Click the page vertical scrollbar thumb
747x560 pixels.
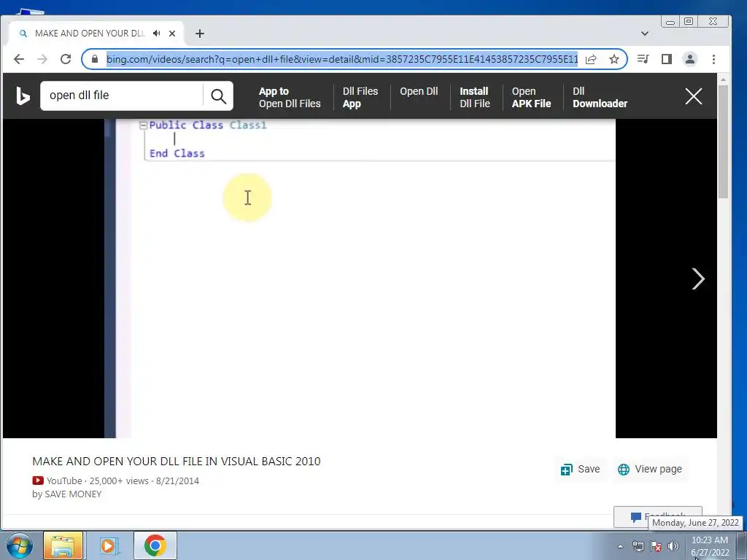click(x=723, y=142)
